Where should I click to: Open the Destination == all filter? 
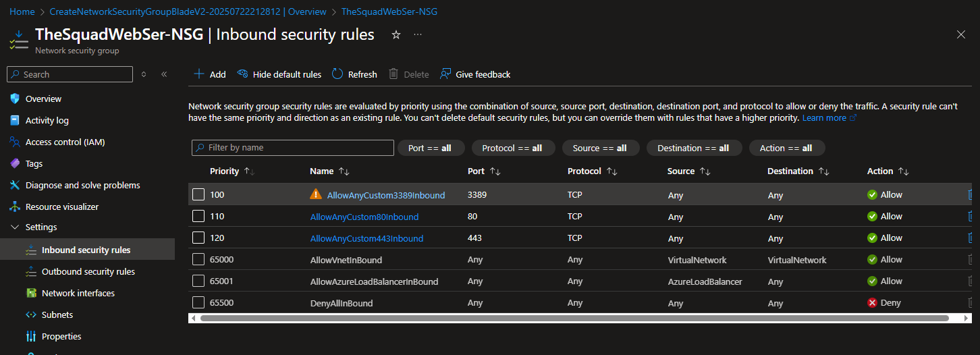click(693, 148)
